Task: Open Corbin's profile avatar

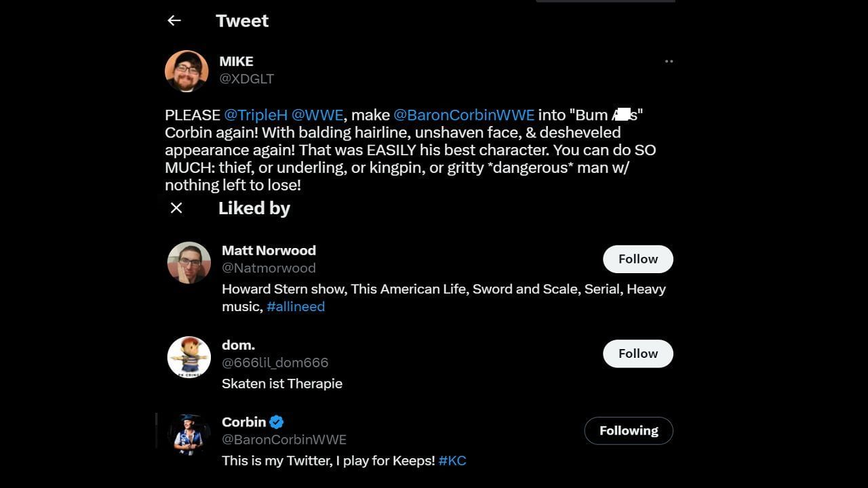Action: click(x=189, y=434)
